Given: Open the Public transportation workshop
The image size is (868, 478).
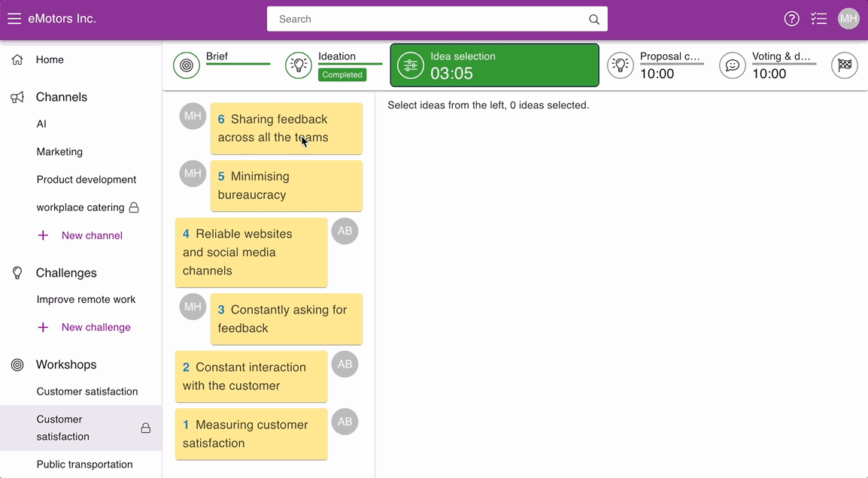Looking at the screenshot, I should [x=85, y=464].
